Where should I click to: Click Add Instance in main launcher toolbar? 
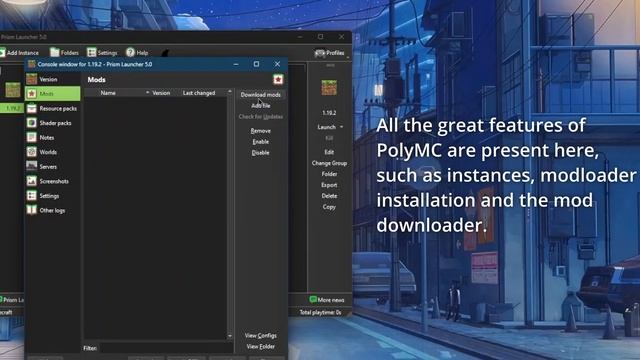pos(20,53)
